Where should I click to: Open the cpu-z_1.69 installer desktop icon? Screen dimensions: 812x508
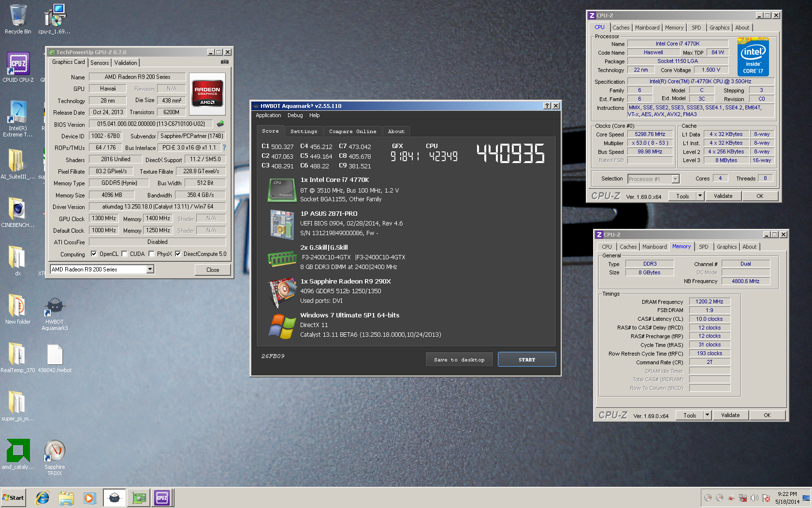point(54,19)
